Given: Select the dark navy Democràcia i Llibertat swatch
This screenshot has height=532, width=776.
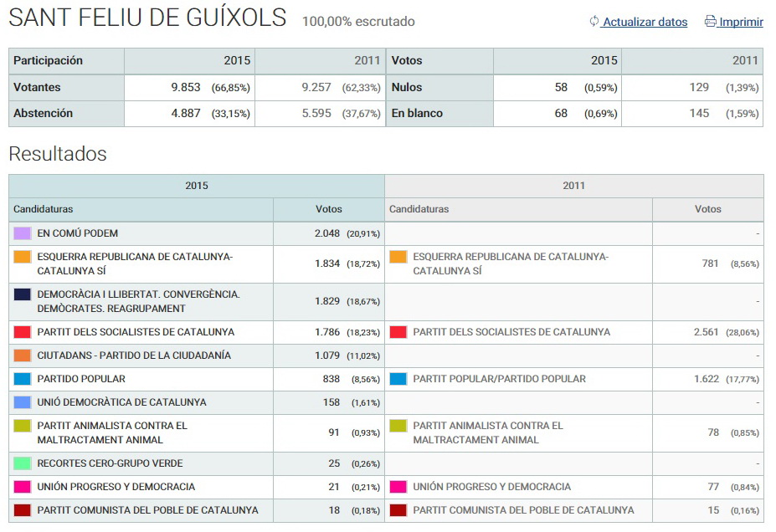Looking at the screenshot, I should point(23,294).
